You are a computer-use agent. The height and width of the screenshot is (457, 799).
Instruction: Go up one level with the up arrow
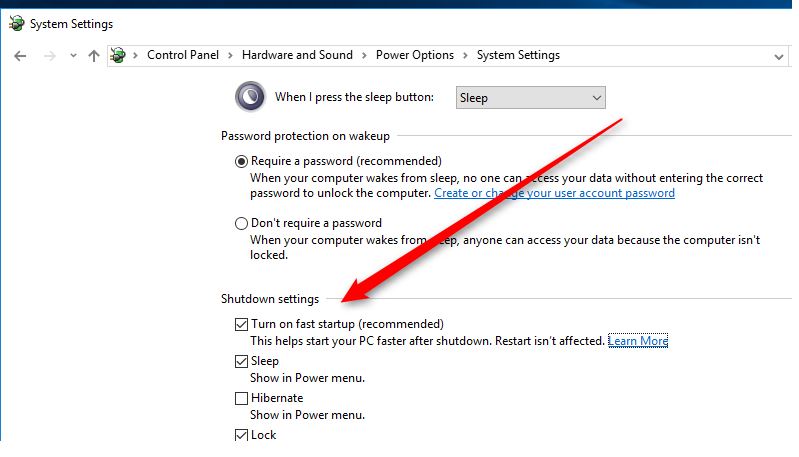tap(94, 56)
